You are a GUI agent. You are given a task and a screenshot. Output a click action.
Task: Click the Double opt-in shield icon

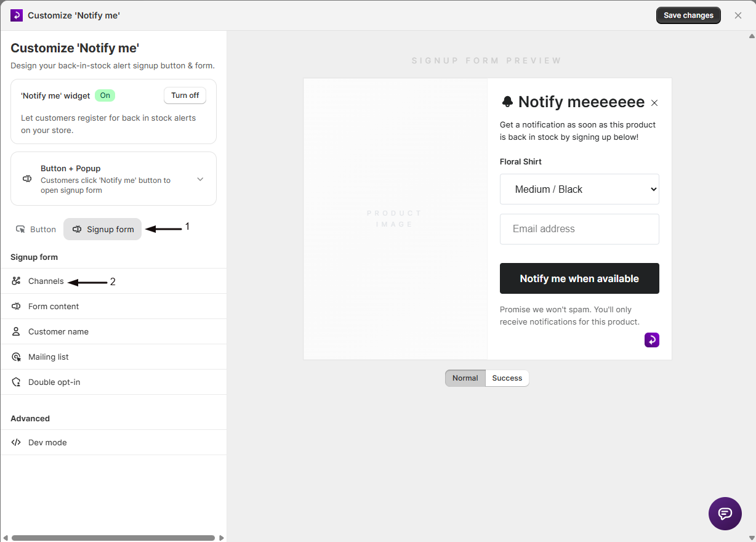(16, 382)
